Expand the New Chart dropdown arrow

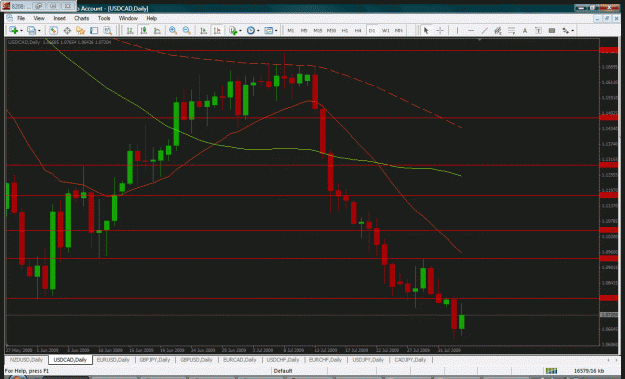21,31
